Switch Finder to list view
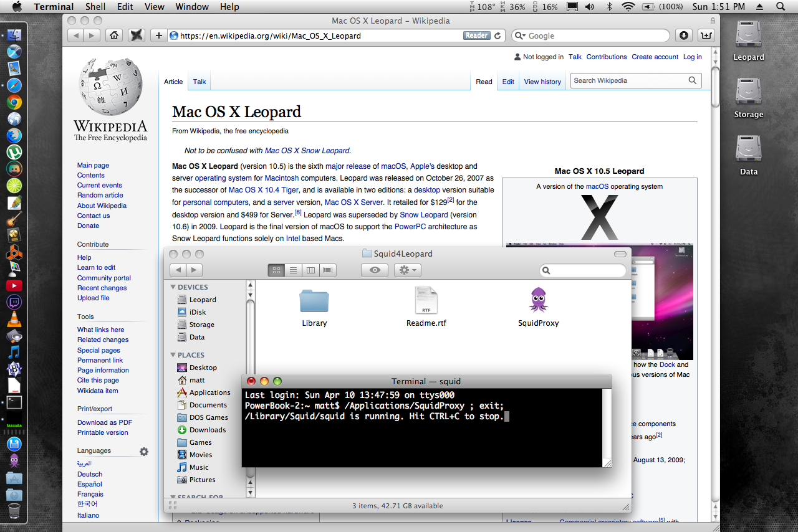This screenshot has width=798, height=532. click(293, 270)
